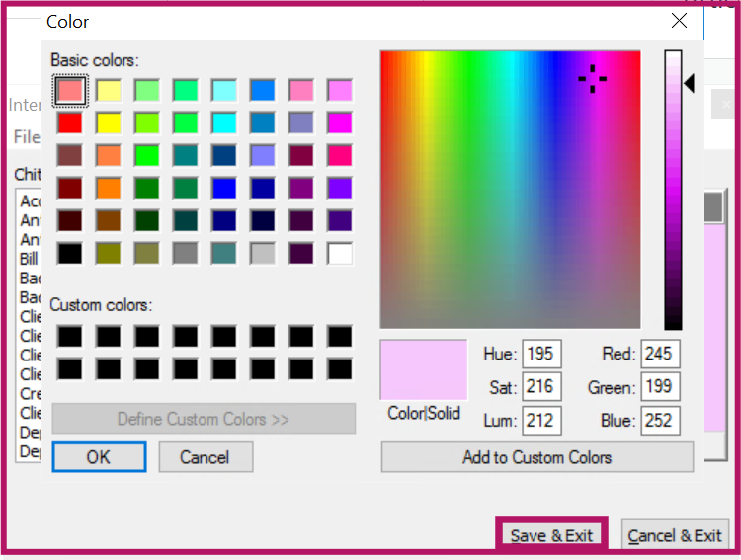Click Add to Custom Colors
Screen dimensions: 741x560
(537, 457)
